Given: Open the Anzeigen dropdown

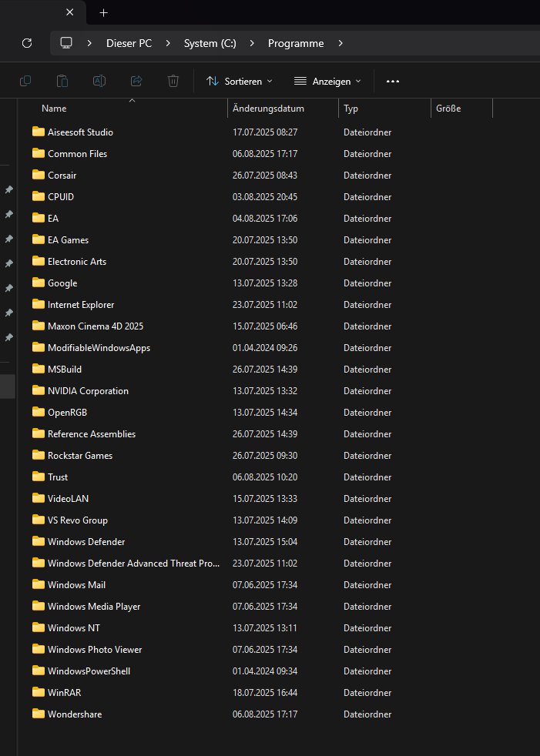Looking at the screenshot, I should pos(327,82).
